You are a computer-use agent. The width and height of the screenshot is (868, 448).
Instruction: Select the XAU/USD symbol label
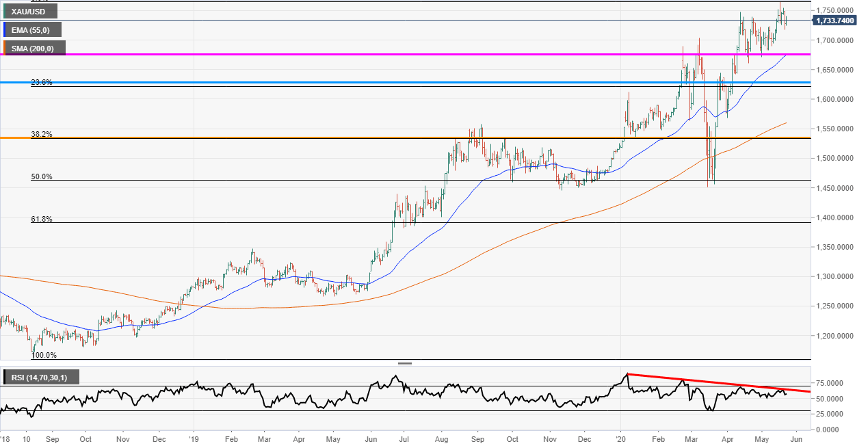28,11
